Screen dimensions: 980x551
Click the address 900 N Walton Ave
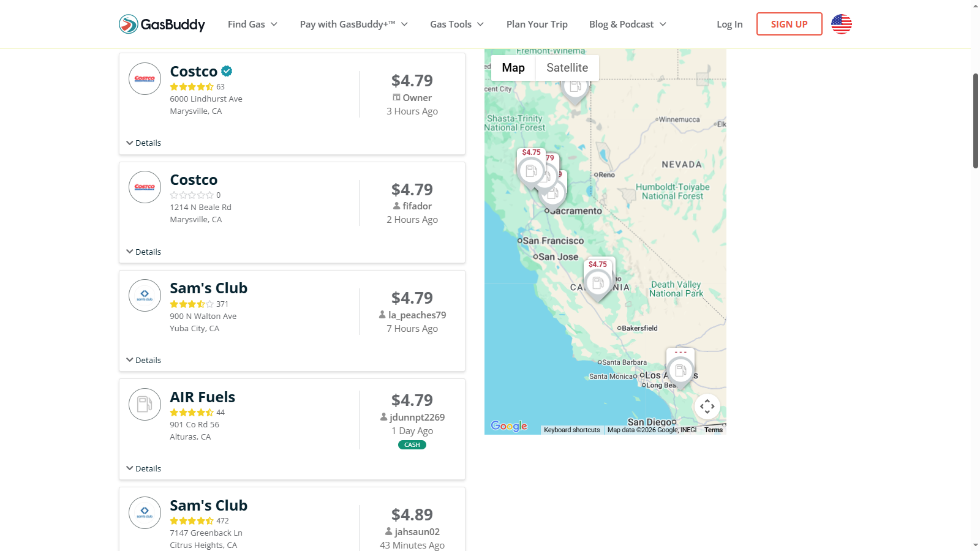click(x=203, y=317)
